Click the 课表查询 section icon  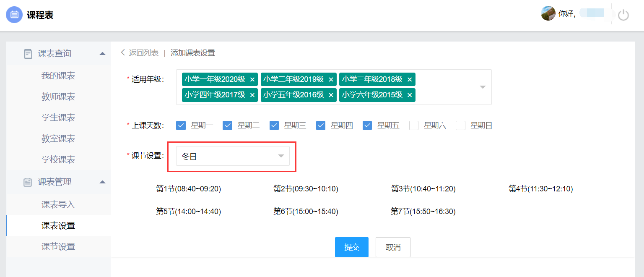tap(28, 54)
